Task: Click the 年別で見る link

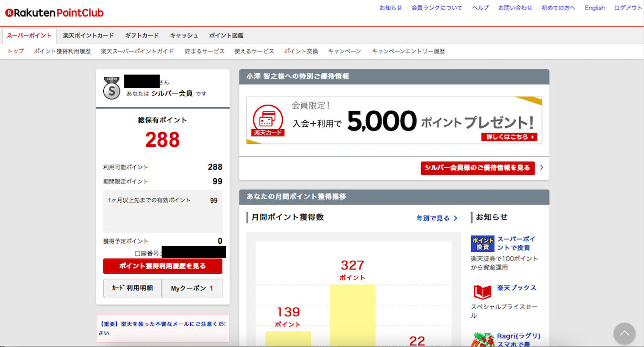Action: tap(437, 218)
